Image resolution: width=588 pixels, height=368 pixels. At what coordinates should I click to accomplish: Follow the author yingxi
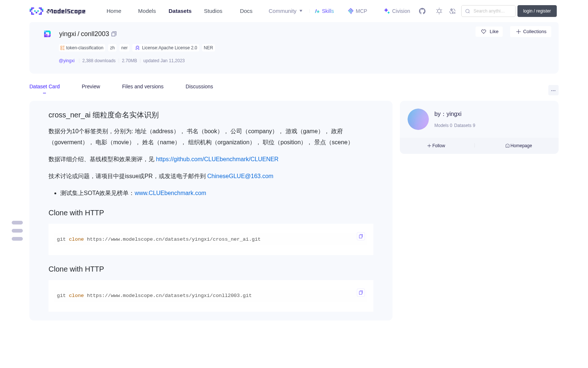coord(436,146)
